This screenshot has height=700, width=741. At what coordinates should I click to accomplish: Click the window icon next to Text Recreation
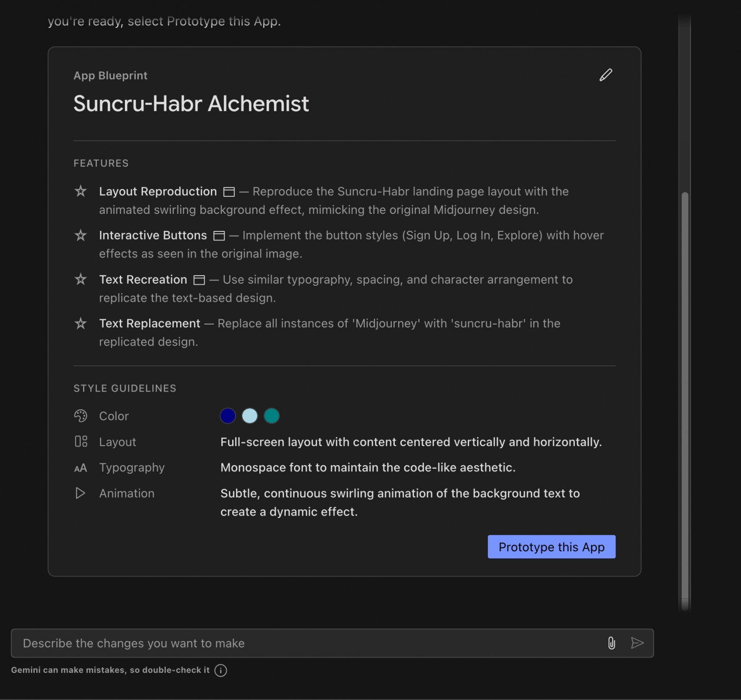click(199, 280)
